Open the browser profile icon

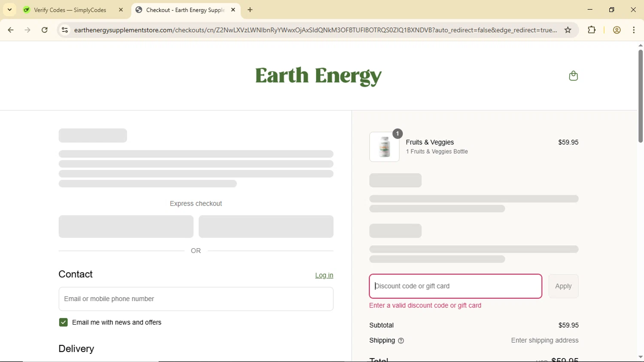(617, 30)
